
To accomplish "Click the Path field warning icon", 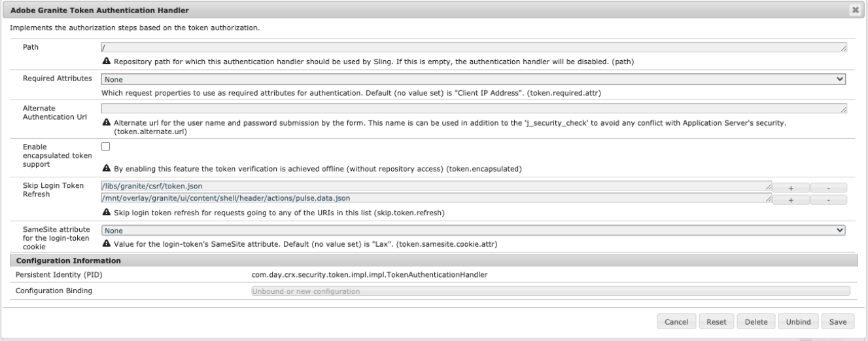I will click(107, 62).
